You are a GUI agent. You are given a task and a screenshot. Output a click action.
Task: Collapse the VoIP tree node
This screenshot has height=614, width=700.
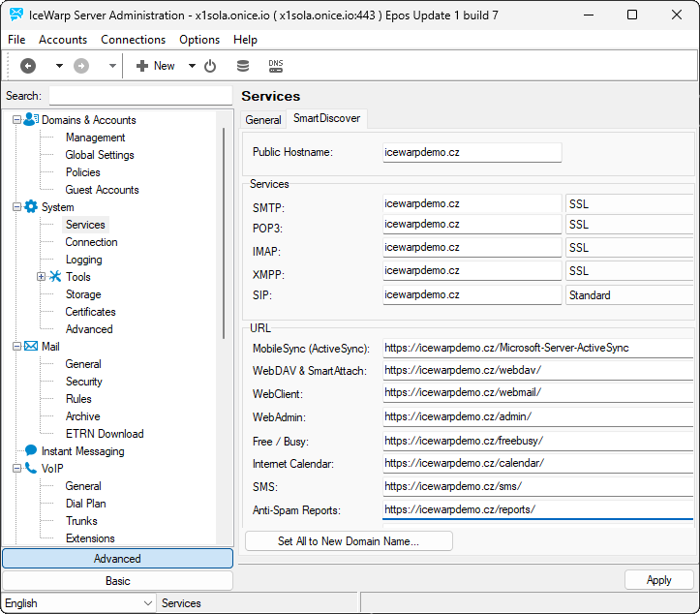[16, 469]
